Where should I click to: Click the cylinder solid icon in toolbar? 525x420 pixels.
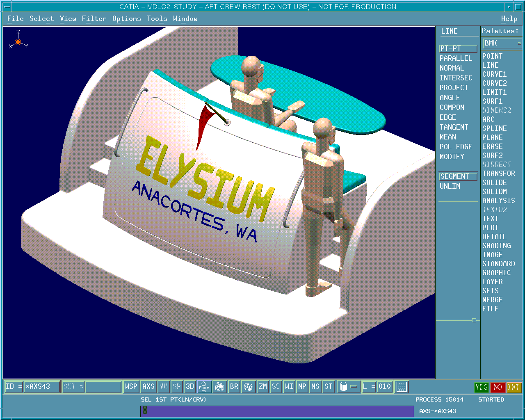click(x=344, y=386)
